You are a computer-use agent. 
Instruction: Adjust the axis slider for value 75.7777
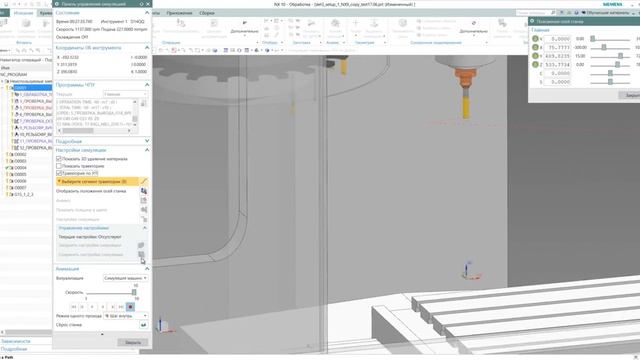coord(604,47)
